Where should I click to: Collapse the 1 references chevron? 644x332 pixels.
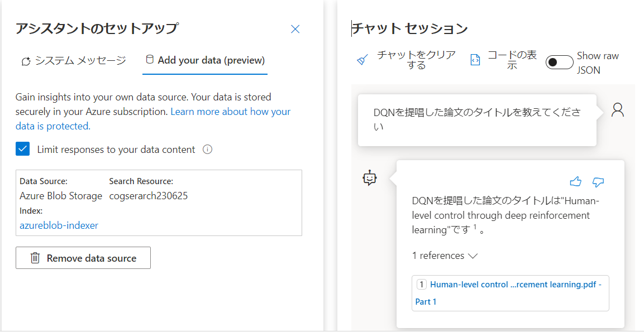[473, 256]
